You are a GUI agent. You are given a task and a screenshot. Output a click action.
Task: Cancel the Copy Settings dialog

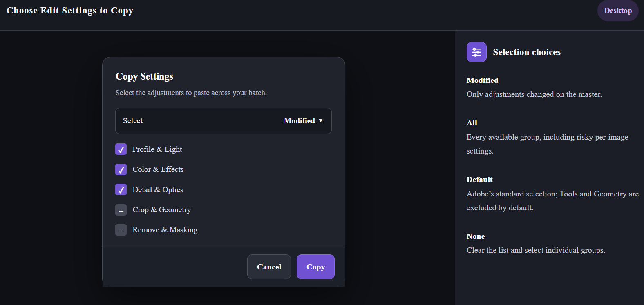269,267
